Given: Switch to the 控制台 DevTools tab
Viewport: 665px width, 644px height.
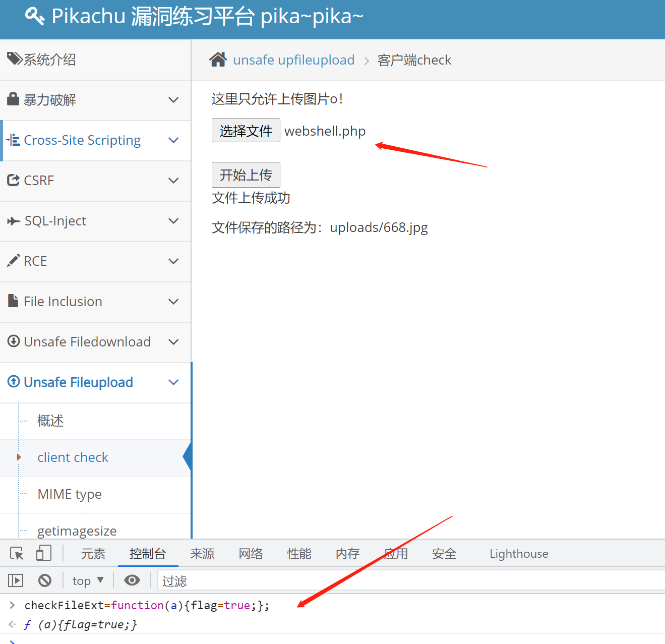Looking at the screenshot, I should pos(148,553).
